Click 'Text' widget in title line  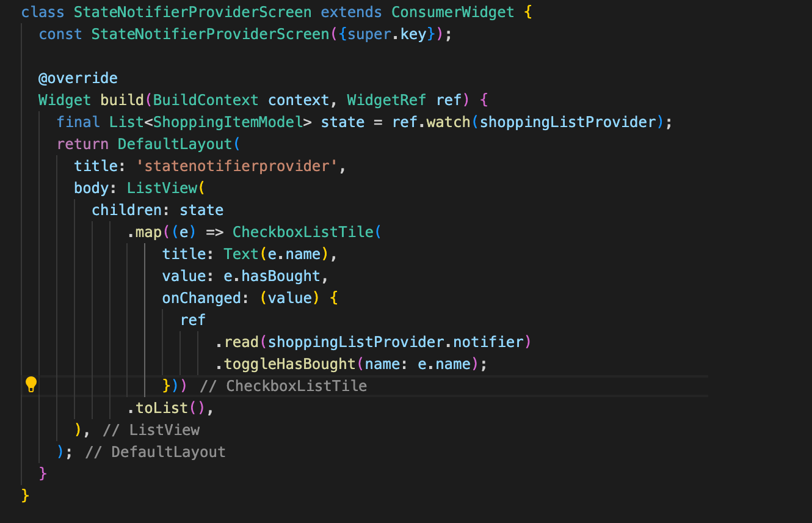241,254
